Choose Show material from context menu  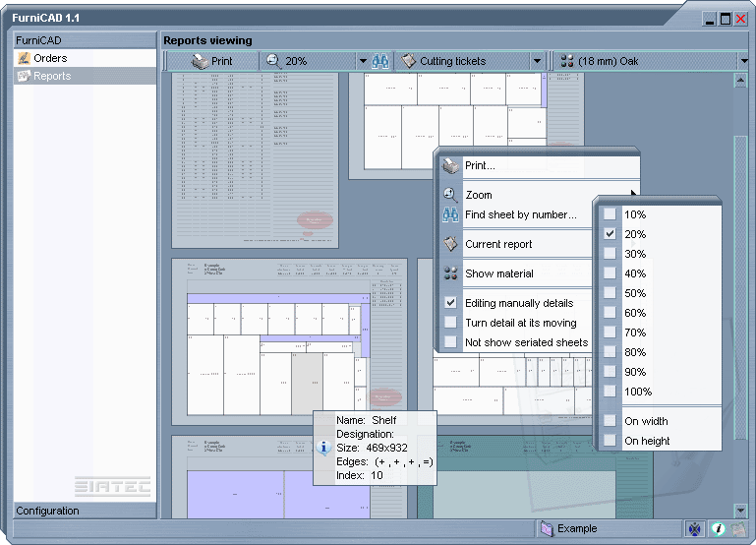click(498, 273)
